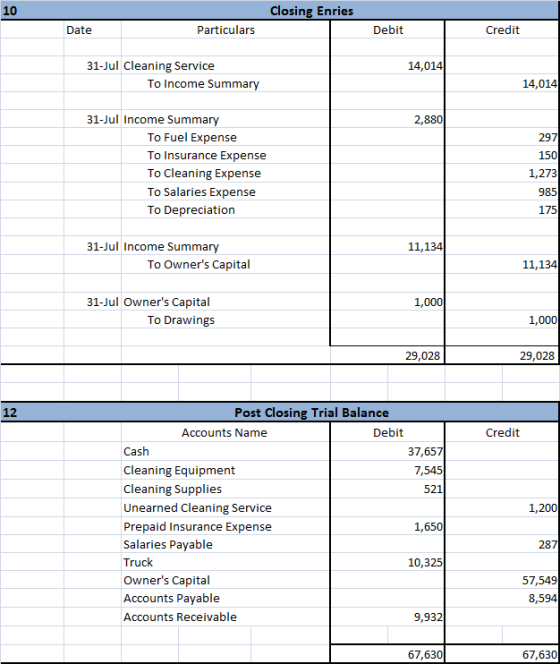Viewport: 560px width, 664px height.
Task: Select the 297 fuel expense credit
Action: pos(548,137)
